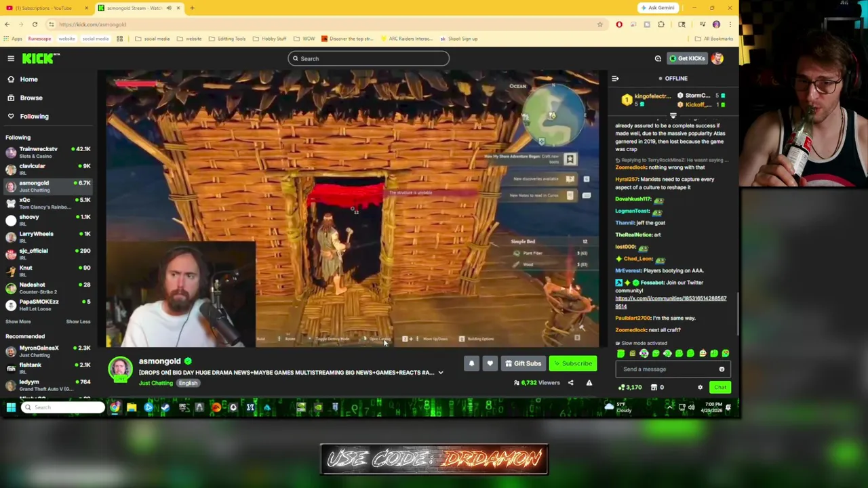Open All Bookmarks folder
868x488 pixels.
click(x=714, y=39)
